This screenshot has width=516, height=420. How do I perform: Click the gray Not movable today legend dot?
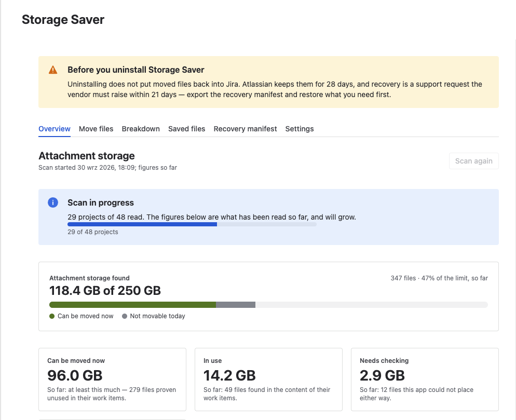(x=125, y=316)
